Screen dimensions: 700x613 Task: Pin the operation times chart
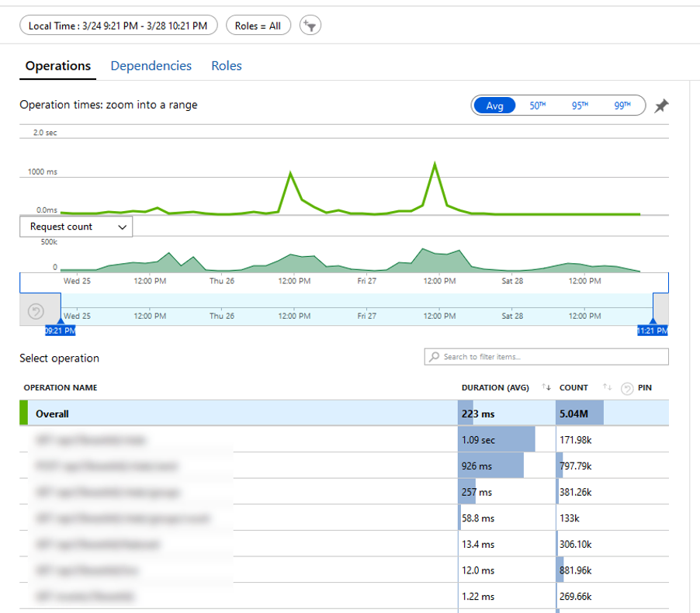(x=661, y=106)
